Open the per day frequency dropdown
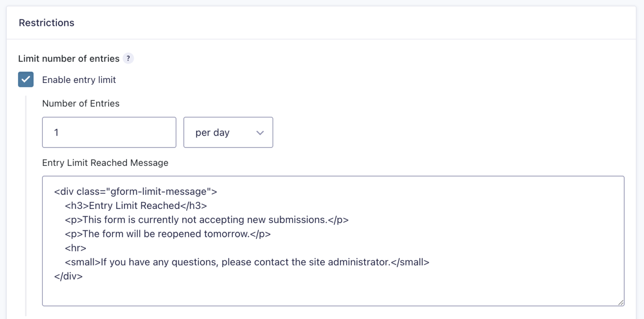This screenshot has height=319, width=644. (228, 132)
